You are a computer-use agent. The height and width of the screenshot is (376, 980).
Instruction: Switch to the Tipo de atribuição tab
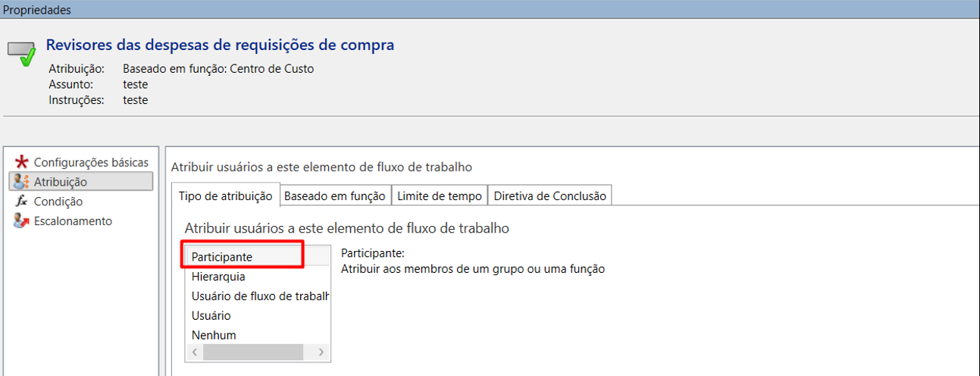click(x=225, y=196)
